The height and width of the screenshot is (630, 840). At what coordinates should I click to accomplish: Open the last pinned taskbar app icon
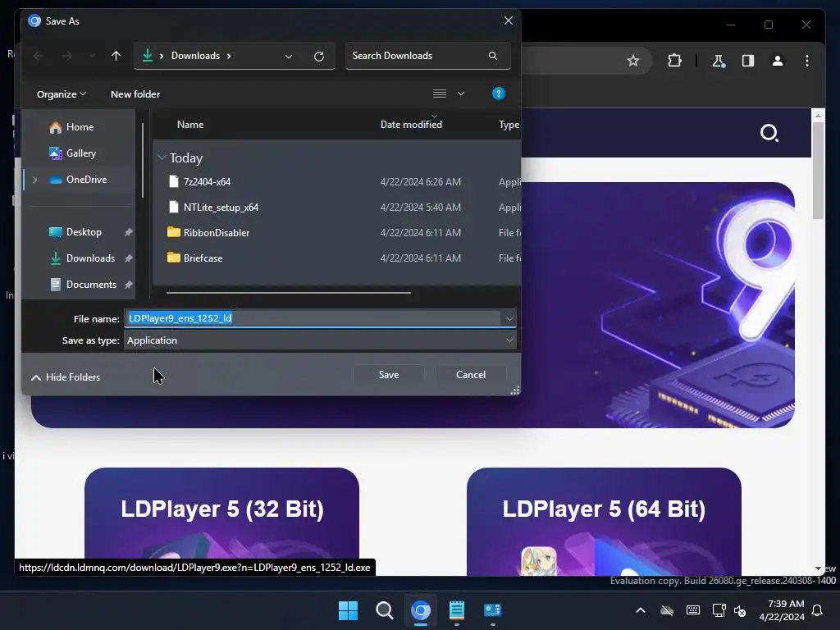point(492,610)
